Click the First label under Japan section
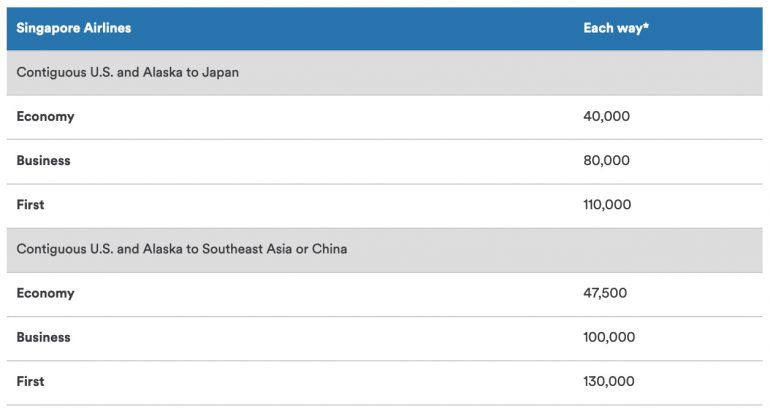 click(30, 204)
